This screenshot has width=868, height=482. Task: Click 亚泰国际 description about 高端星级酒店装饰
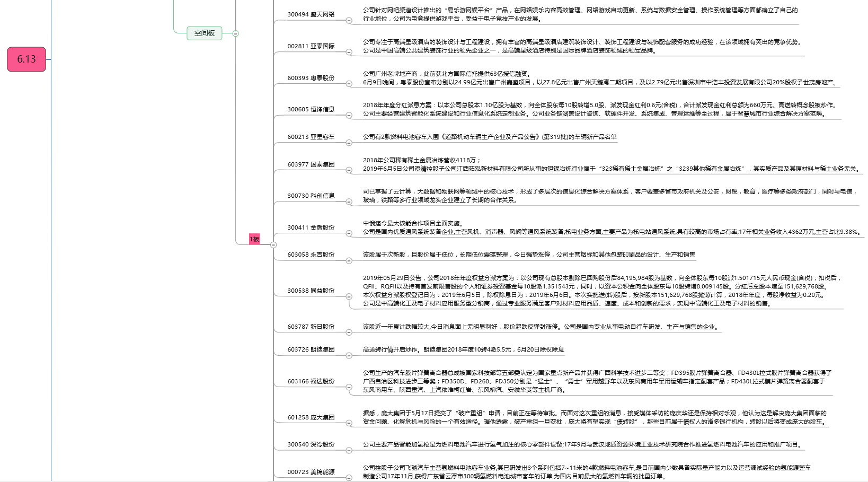583,46
